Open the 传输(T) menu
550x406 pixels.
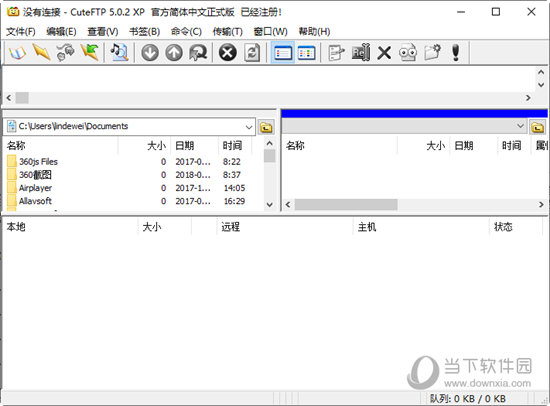coord(227,32)
